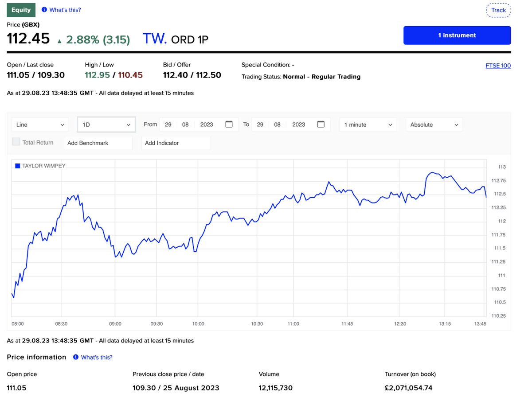Screen dimensions: 532x401
Task: Open the FTSE 100 link
Action: pos(498,66)
